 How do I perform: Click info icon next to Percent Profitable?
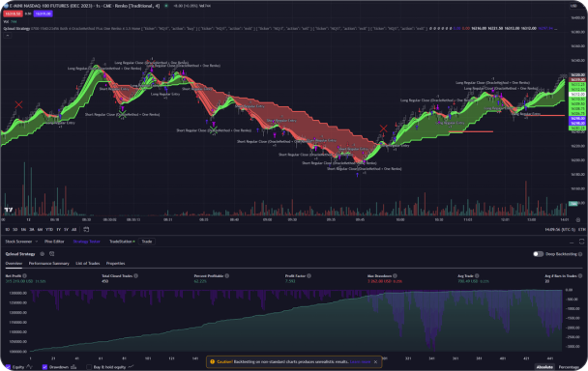click(227, 275)
